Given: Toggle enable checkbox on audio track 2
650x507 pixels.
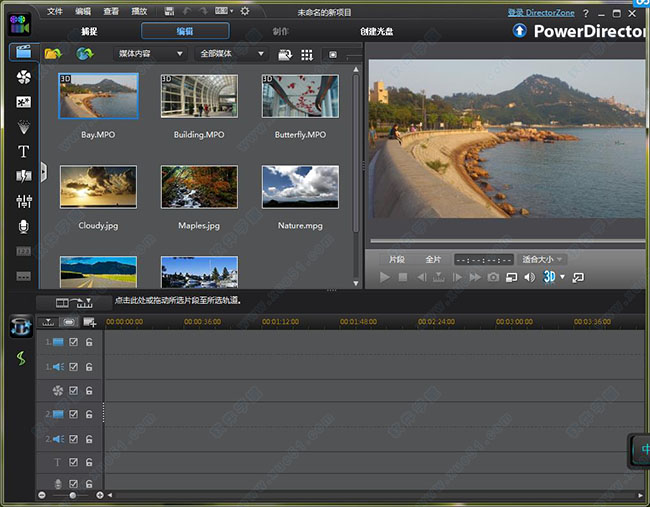Looking at the screenshot, I should point(73,439).
